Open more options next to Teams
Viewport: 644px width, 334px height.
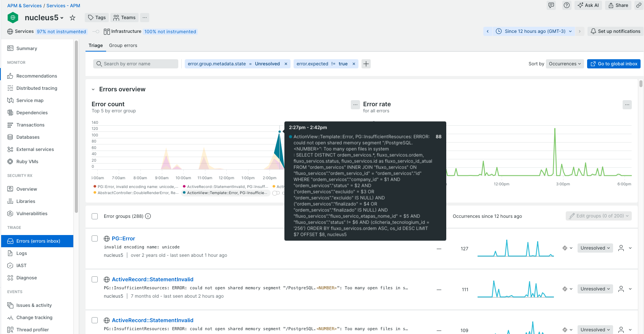(145, 18)
